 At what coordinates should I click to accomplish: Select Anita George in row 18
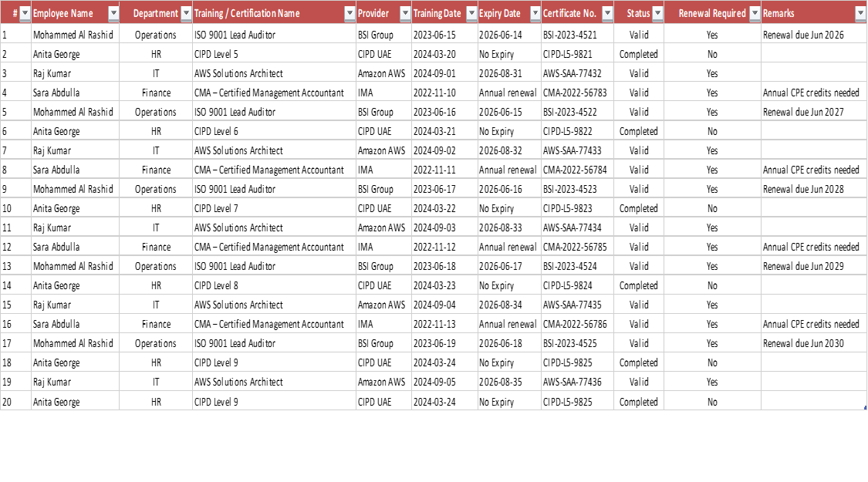coord(75,363)
